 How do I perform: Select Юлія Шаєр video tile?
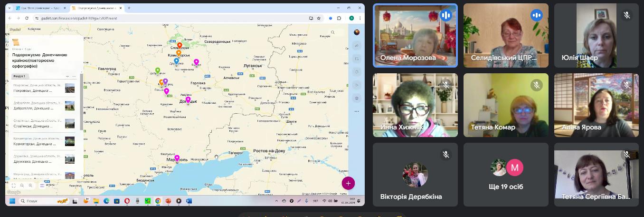click(597, 36)
